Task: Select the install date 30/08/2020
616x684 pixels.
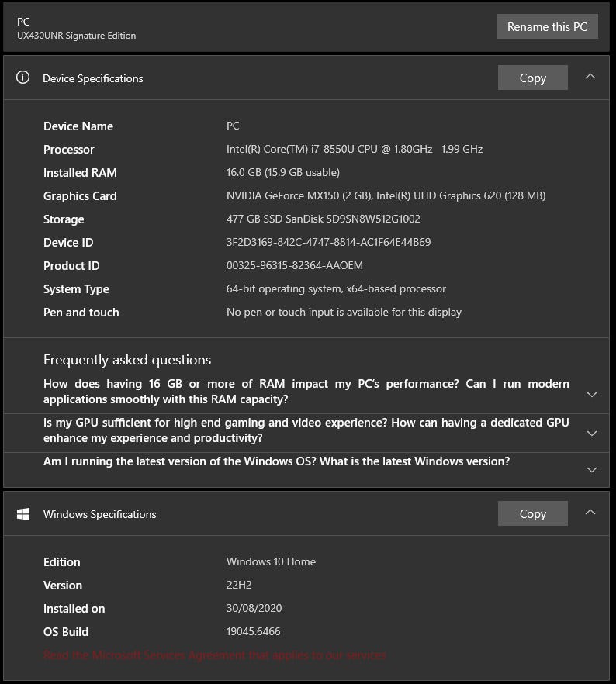Action: (254, 608)
